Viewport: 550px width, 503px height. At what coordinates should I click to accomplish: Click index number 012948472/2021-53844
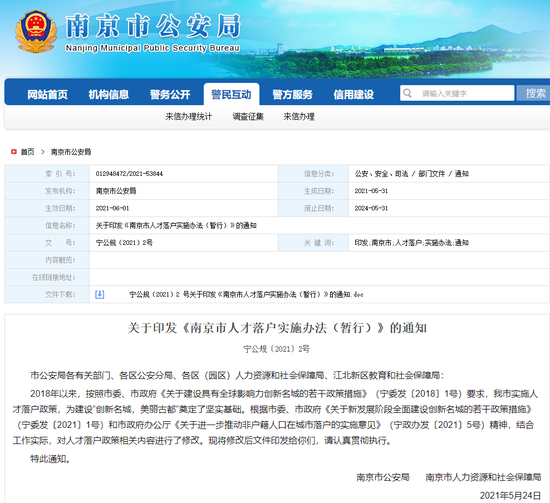[129, 174]
